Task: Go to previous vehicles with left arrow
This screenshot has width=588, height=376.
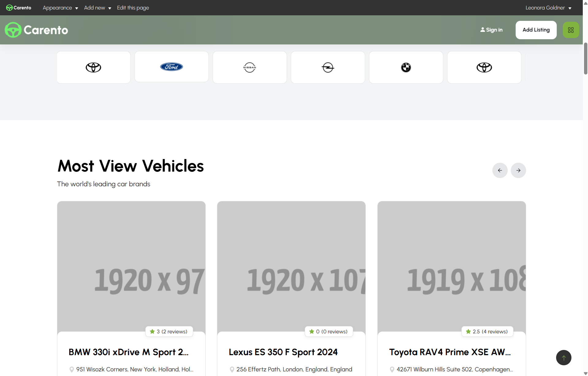Action: click(500, 170)
